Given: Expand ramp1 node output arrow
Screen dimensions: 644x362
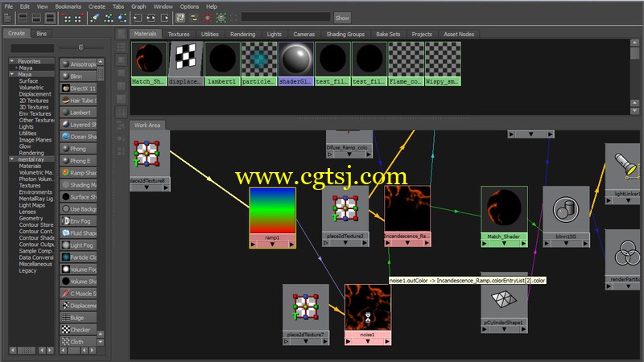Looking at the screenshot, I should [x=291, y=245].
